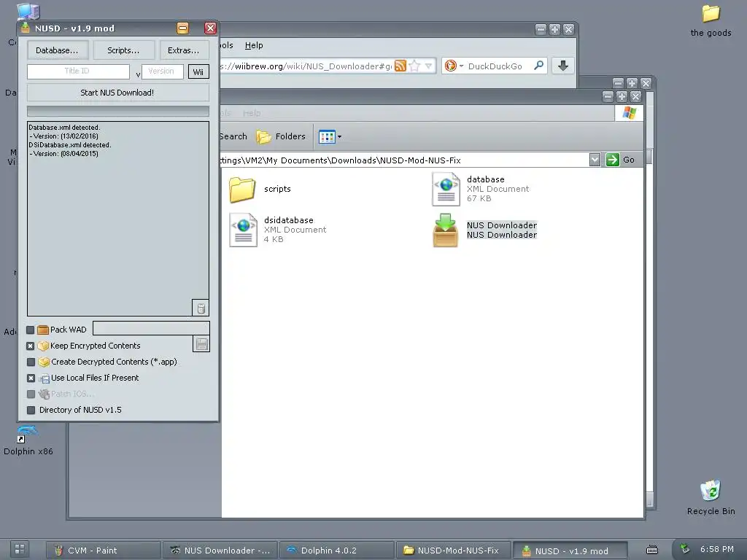Click the search magnifier icon in browser
This screenshot has height=560, width=747.
pyautogui.click(x=539, y=65)
